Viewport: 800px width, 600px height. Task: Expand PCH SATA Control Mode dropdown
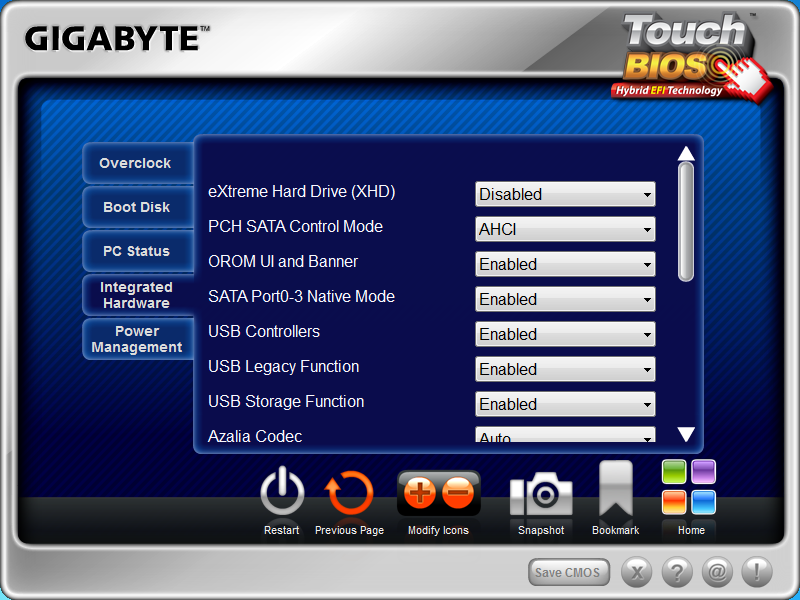[x=565, y=229]
